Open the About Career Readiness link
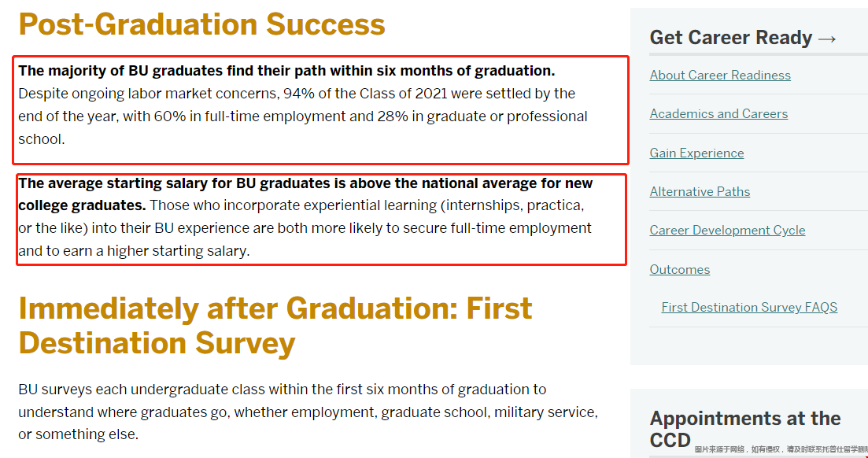Viewport: 868px width, 458px height. pos(719,75)
